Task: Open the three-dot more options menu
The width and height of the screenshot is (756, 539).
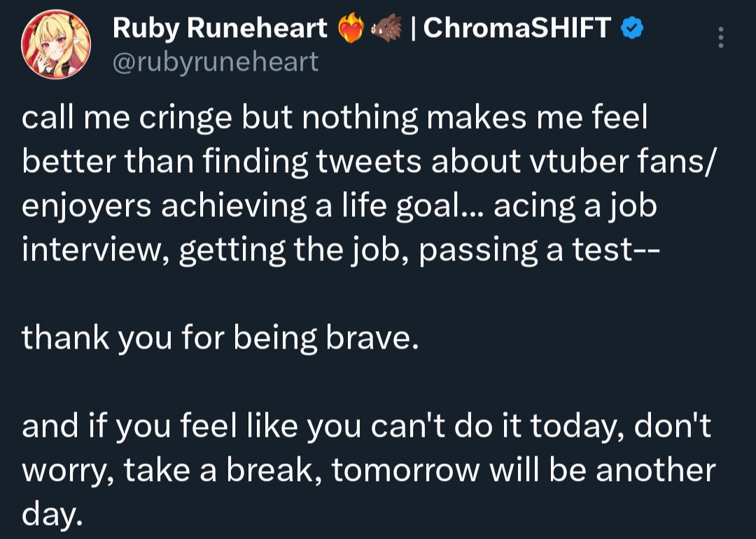Action: [720, 37]
